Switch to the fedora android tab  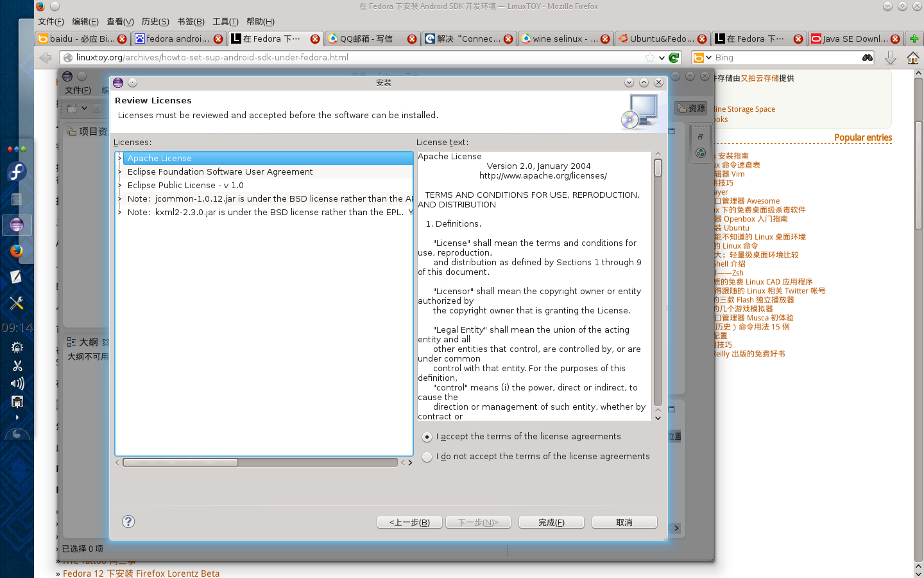point(178,39)
